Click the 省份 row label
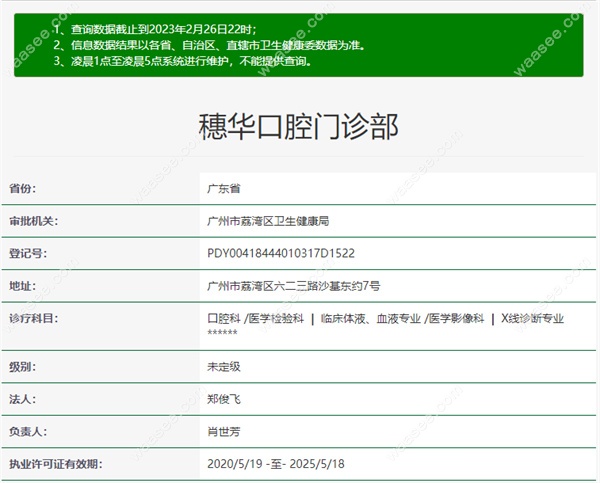600x483 pixels. [x=22, y=188]
